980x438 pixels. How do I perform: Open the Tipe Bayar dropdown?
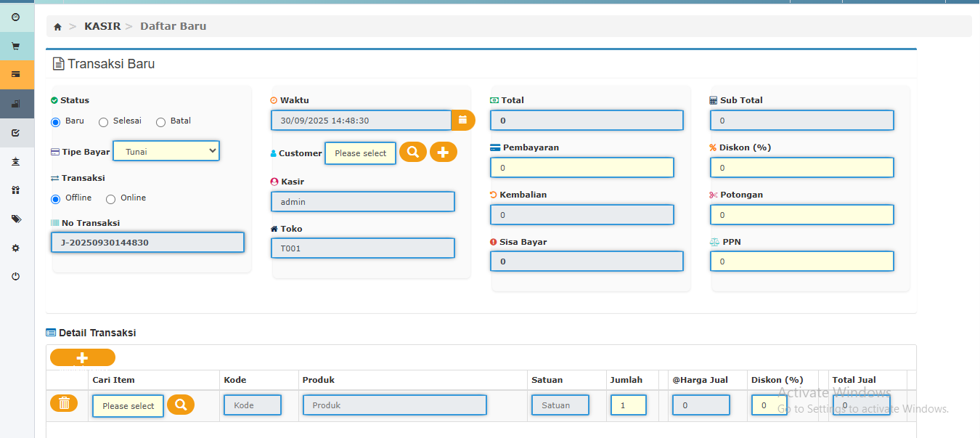click(166, 151)
